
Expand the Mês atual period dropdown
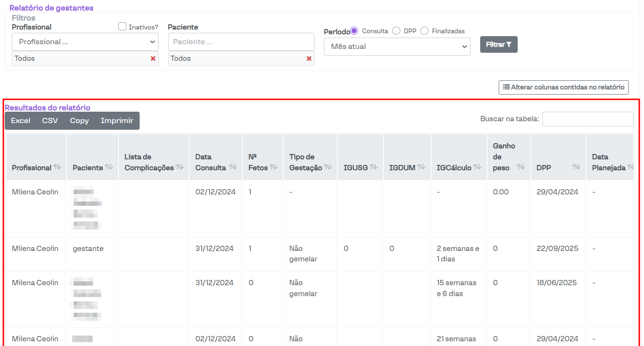point(397,47)
